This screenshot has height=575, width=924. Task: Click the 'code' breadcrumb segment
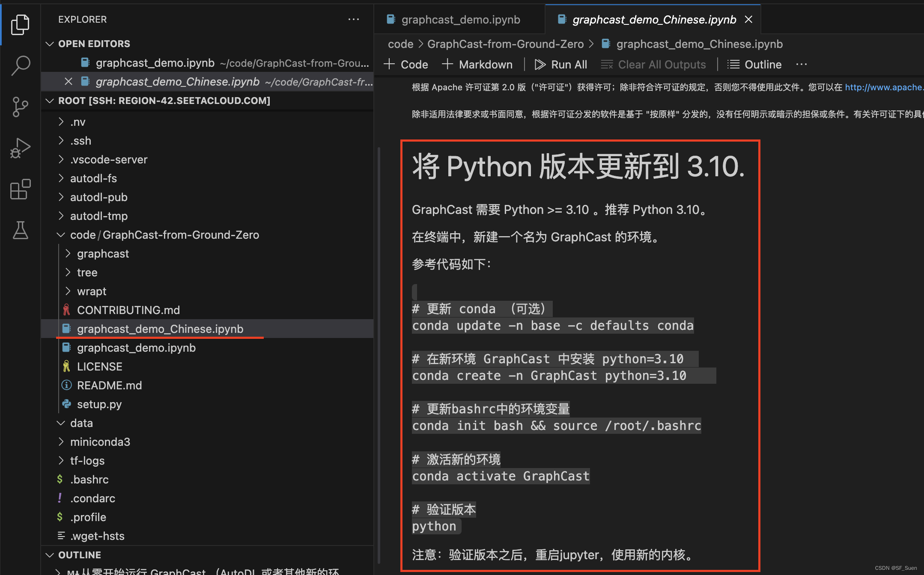coord(400,44)
